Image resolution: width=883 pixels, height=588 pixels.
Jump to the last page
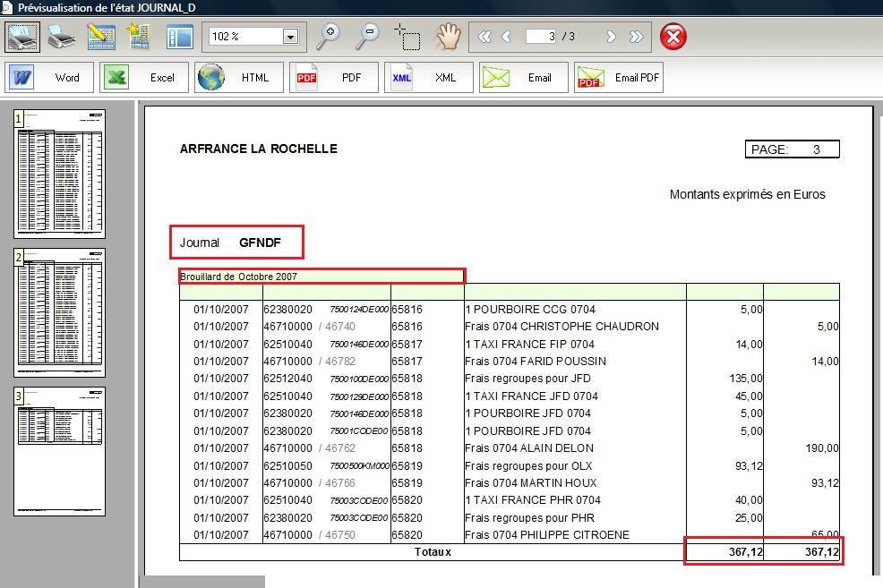(x=636, y=37)
